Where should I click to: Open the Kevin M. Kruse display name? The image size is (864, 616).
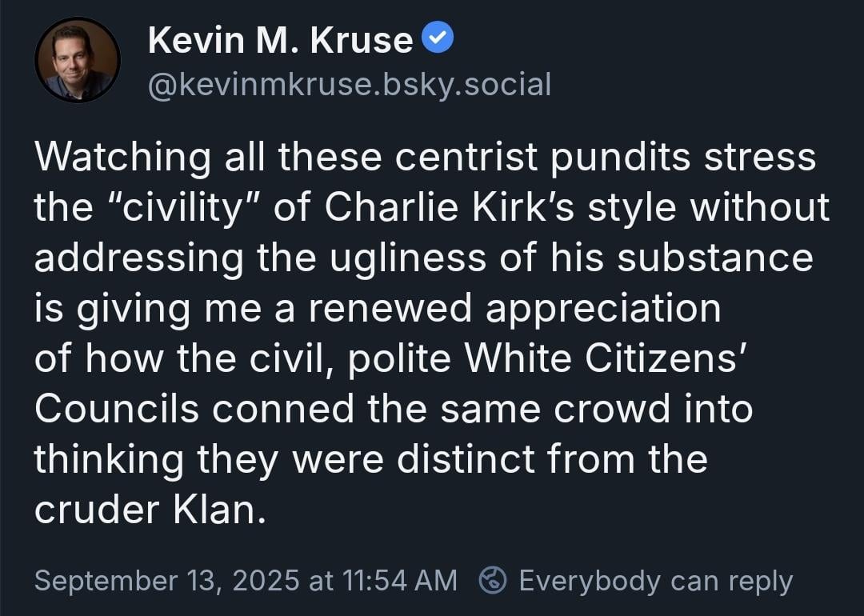coord(281,40)
